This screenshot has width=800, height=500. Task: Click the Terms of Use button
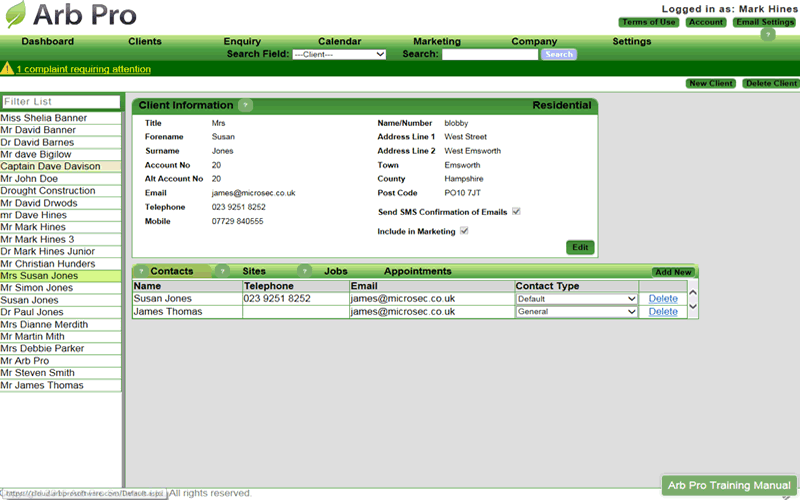click(648, 22)
